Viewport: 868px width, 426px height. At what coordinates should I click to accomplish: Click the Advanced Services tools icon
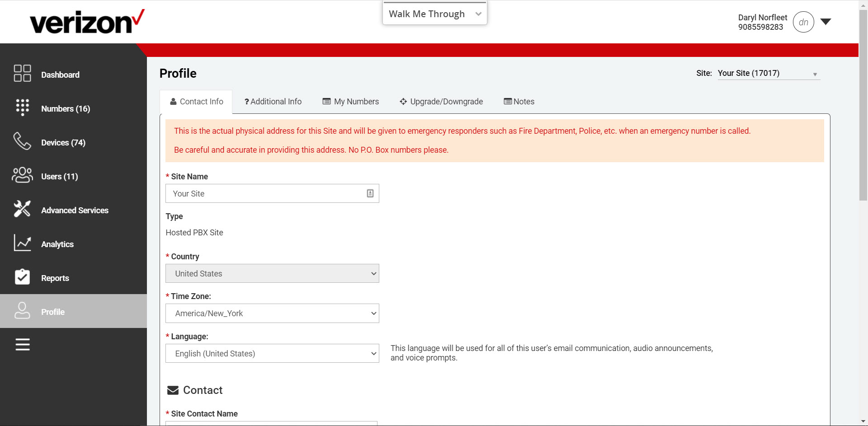pos(22,209)
